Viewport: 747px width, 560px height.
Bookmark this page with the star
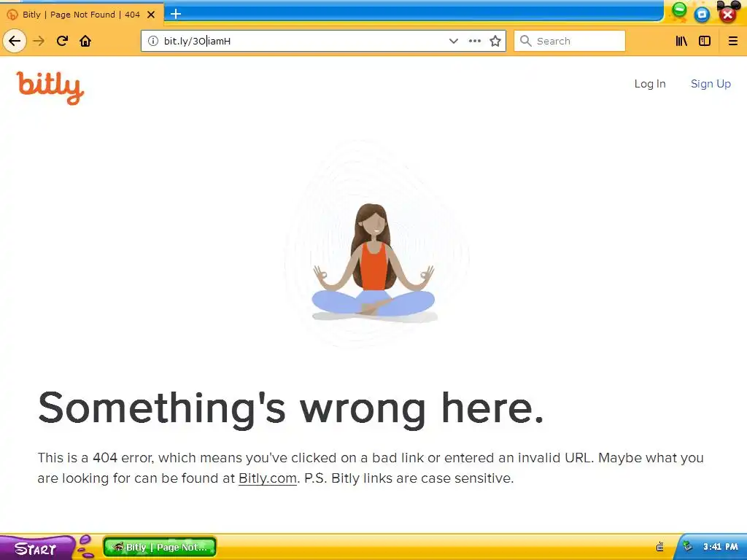pos(495,41)
